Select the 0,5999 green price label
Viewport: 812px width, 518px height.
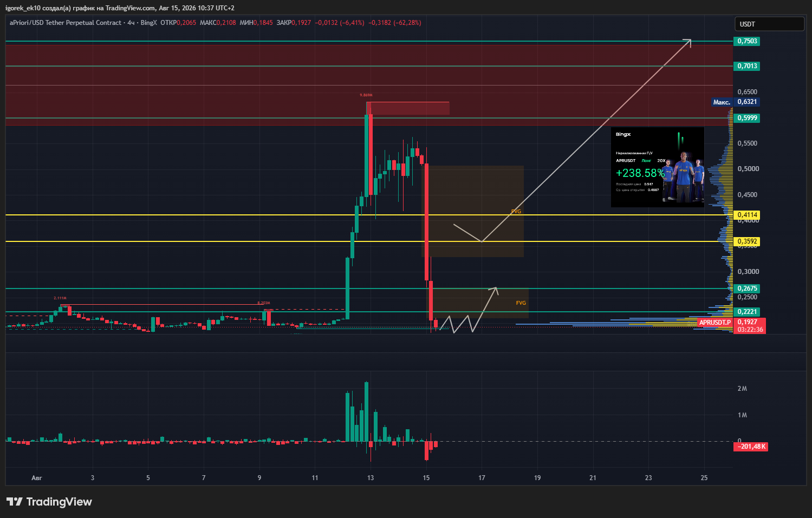(x=747, y=118)
